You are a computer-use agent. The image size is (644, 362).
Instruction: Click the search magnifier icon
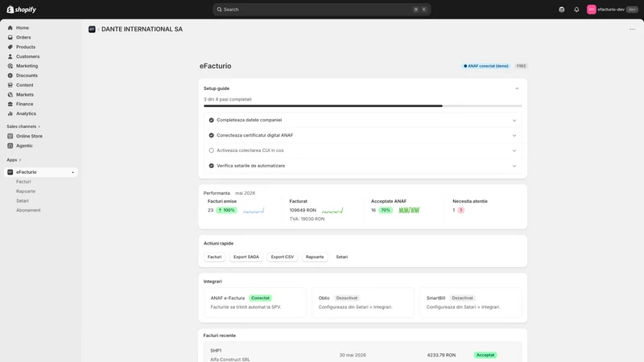(219, 10)
